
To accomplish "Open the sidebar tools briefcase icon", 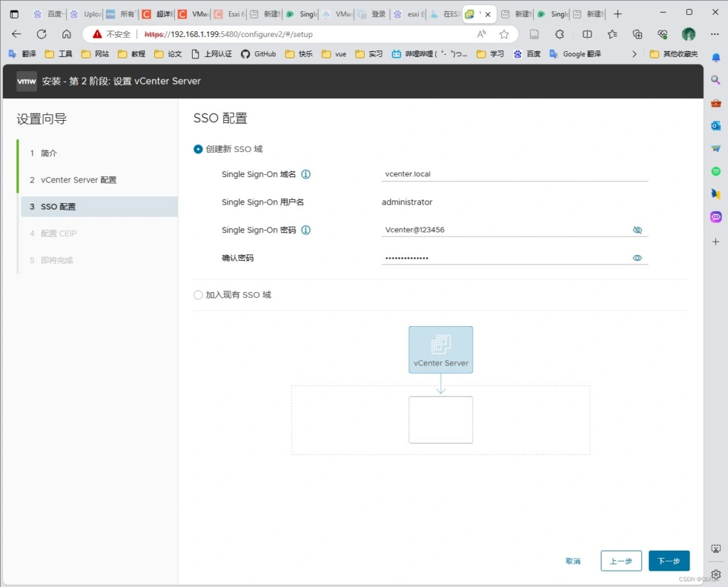I will (715, 103).
